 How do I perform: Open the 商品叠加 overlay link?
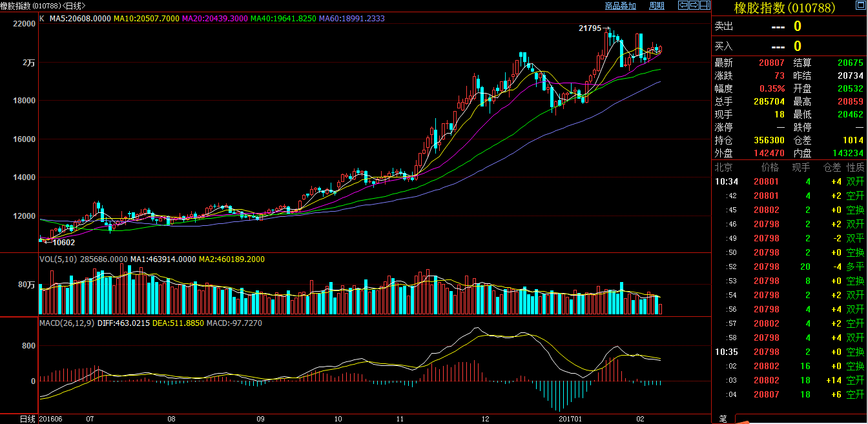point(620,6)
